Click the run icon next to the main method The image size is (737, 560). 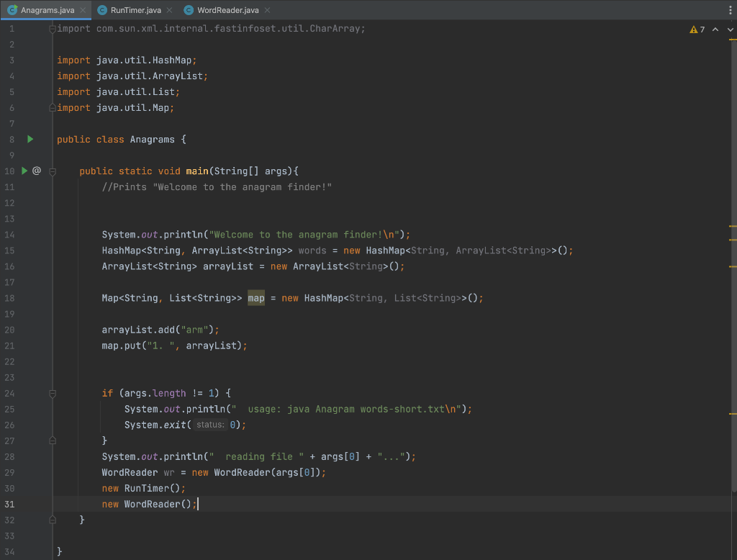24,171
